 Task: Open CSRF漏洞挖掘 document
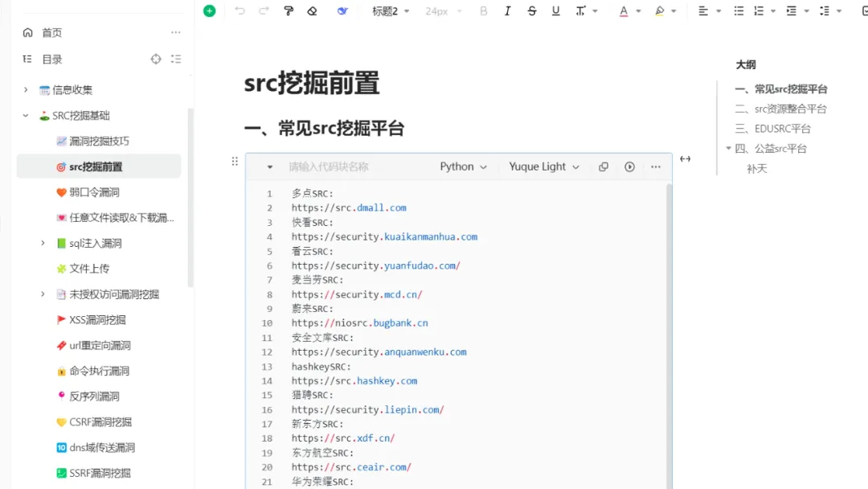[x=100, y=422]
